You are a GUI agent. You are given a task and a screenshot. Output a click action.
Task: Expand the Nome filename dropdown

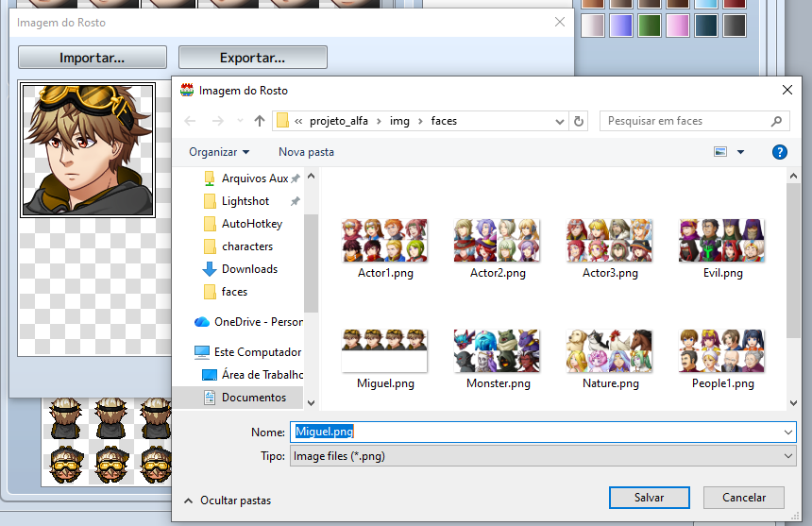click(788, 432)
